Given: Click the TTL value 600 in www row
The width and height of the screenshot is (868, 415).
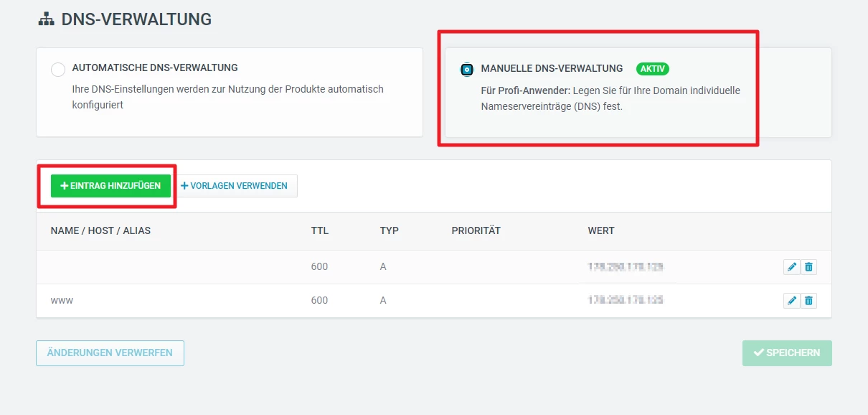Looking at the screenshot, I should point(319,300).
